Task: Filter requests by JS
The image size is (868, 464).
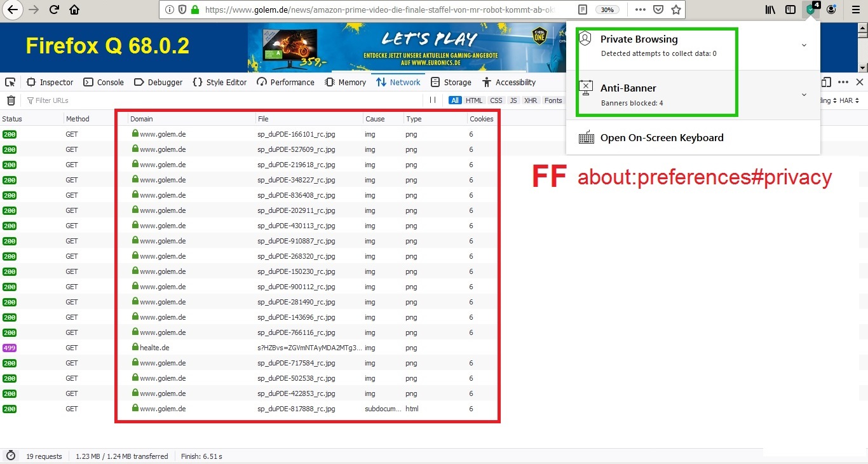Action: 513,100
